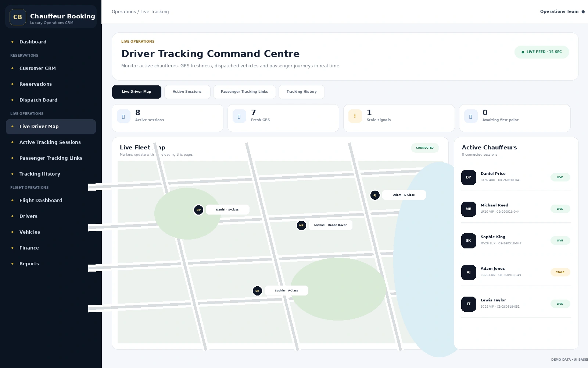This screenshot has height=368, width=588.
Task: Click Adam Jones's STALE badge
Action: click(x=560, y=272)
